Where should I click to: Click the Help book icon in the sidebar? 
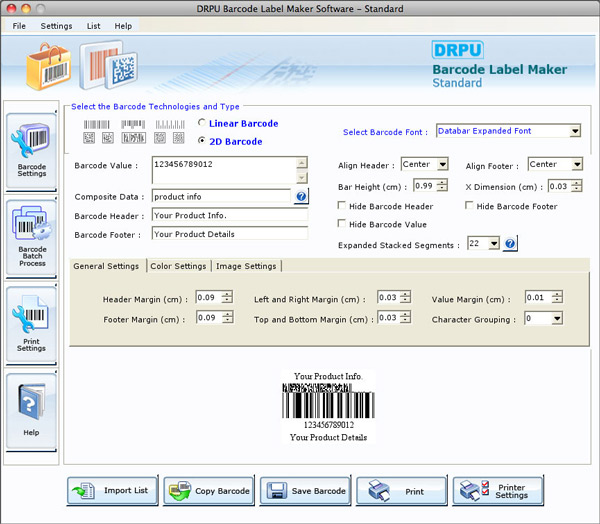pos(31,411)
